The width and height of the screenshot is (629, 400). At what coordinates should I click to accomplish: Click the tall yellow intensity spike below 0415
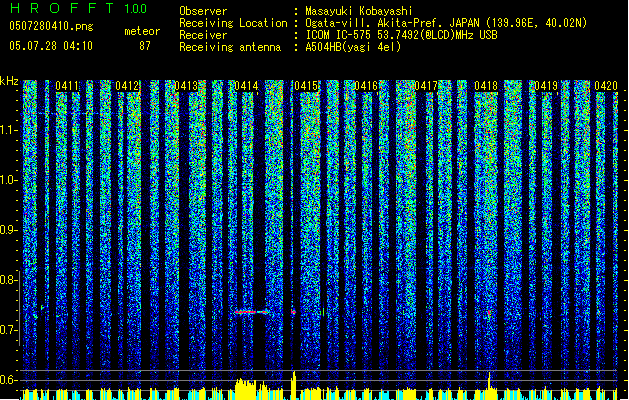coord(294,384)
